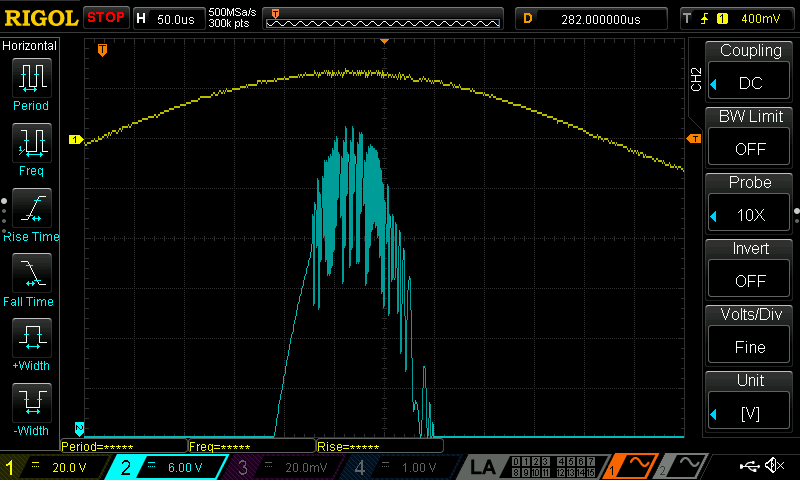Toggle the muted speaker sound icon
The image size is (800, 480).
point(774,466)
